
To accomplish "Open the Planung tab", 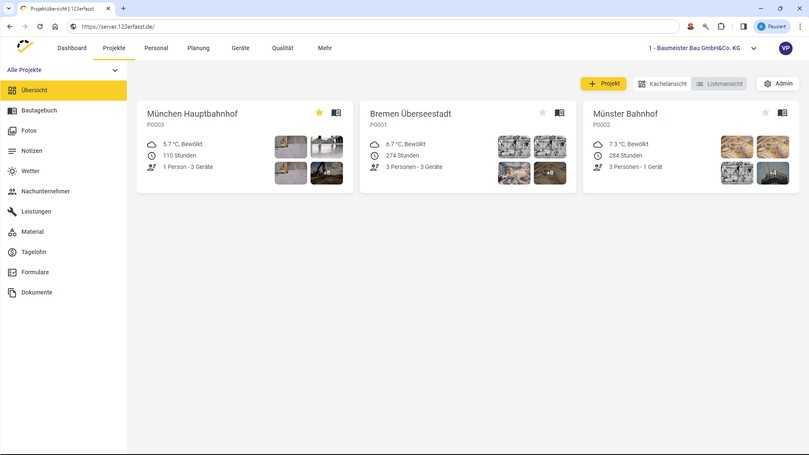I will point(198,48).
